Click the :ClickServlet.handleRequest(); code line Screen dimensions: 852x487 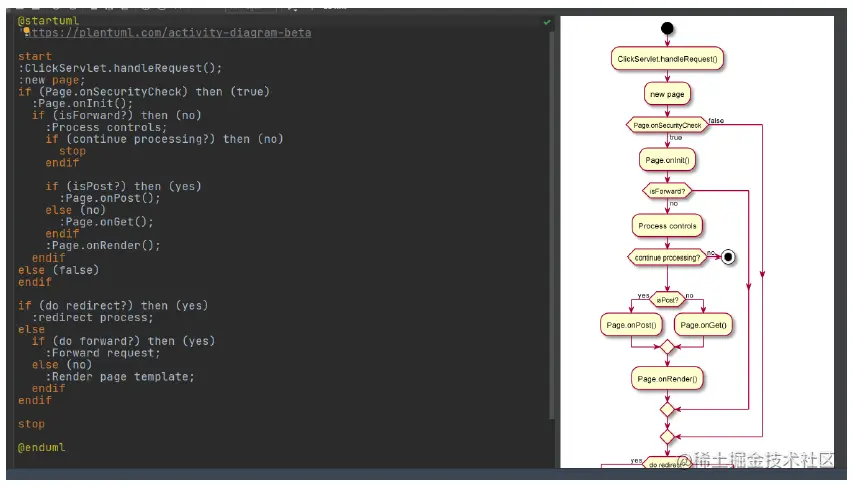point(120,68)
